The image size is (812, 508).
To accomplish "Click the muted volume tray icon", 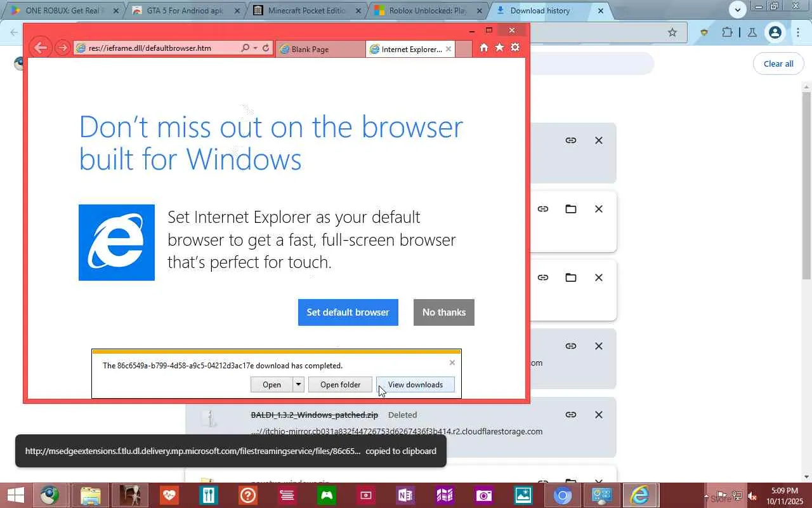I will coord(752,496).
